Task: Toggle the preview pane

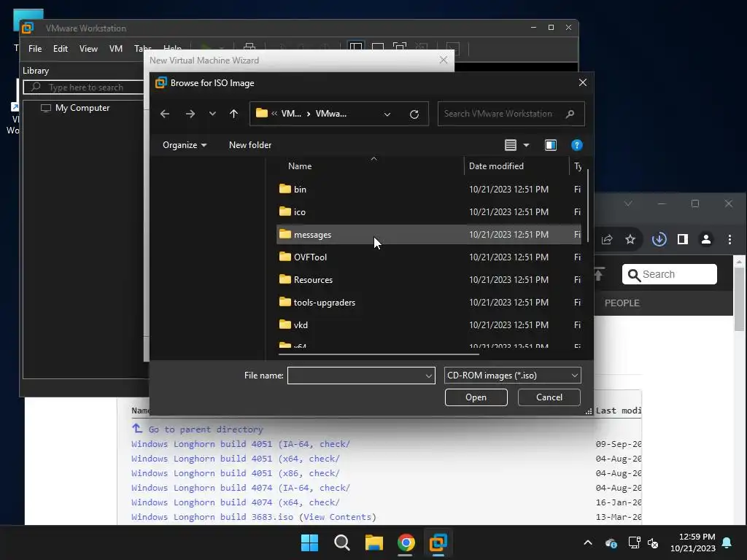Action: pyautogui.click(x=551, y=145)
